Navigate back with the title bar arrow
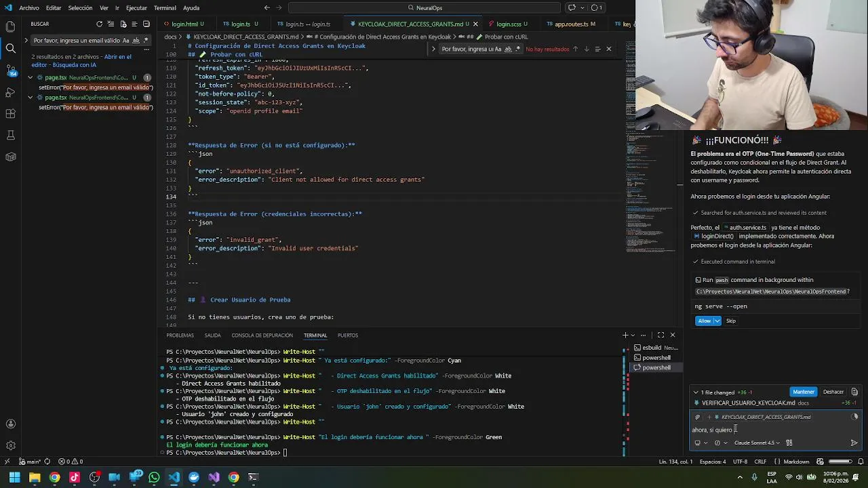The width and height of the screenshot is (868, 488). point(267,8)
